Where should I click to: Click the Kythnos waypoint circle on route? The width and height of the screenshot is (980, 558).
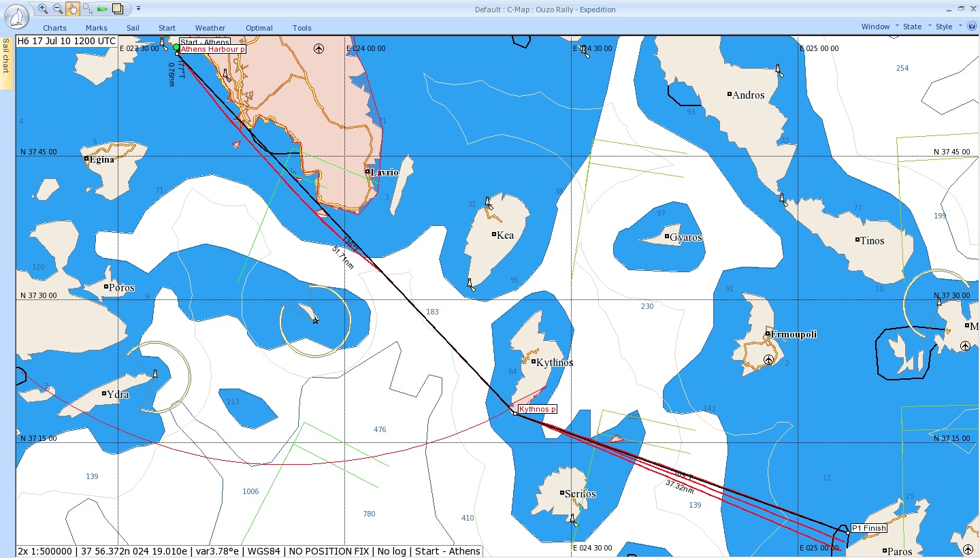[515, 413]
